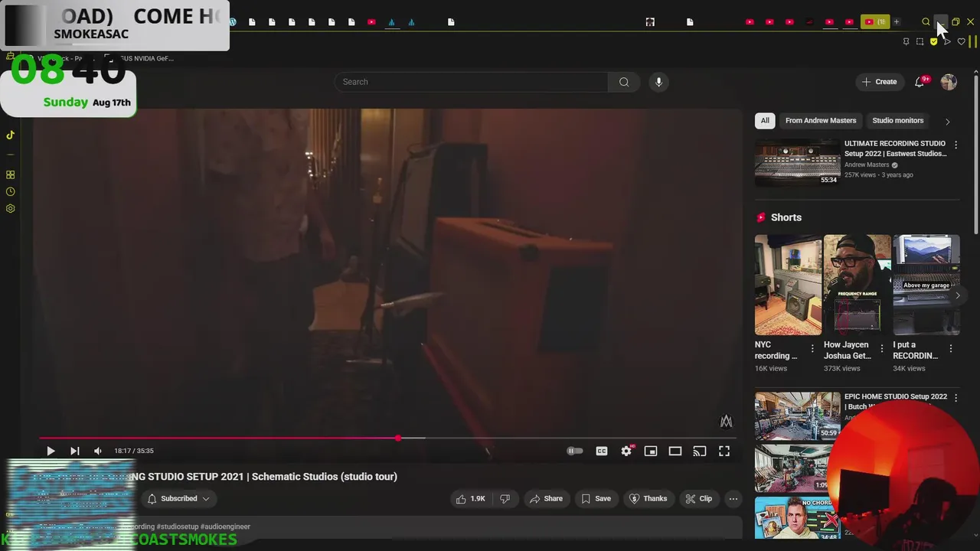
Task: Open the 1:05 duration video thumbnail
Action: (x=797, y=468)
